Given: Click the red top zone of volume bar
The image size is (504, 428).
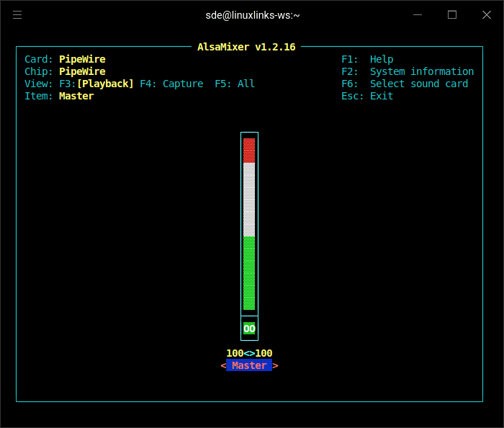Looking at the screenshot, I should tap(249, 151).
